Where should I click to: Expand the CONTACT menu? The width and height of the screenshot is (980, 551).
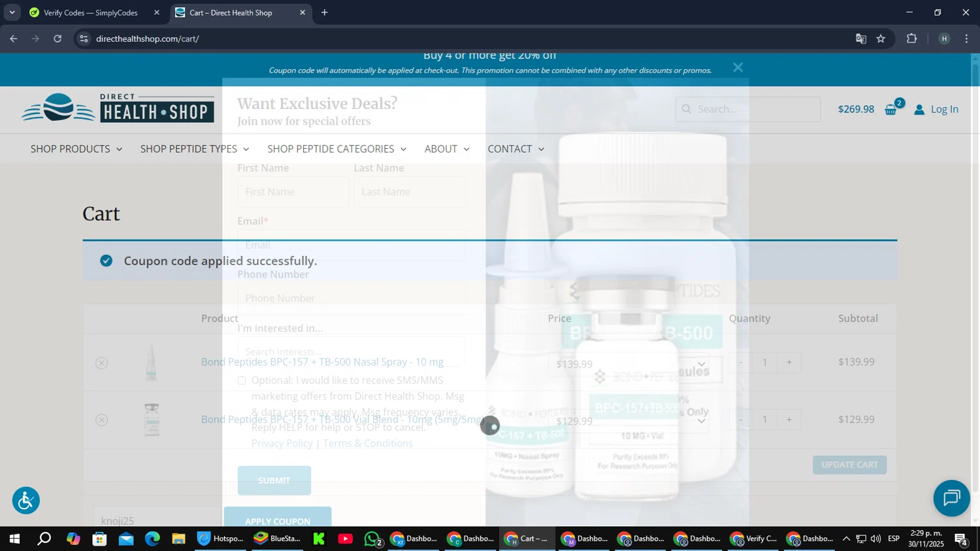click(515, 149)
